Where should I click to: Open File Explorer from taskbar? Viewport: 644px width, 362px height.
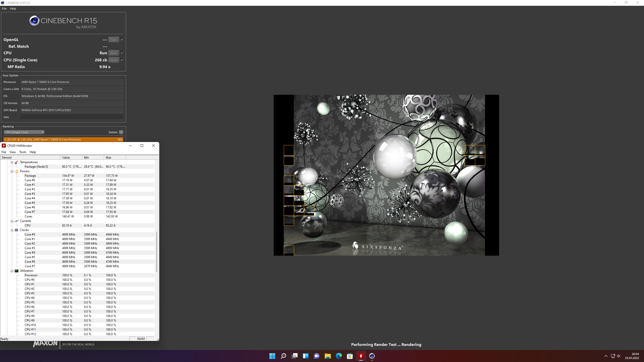pyautogui.click(x=328, y=356)
